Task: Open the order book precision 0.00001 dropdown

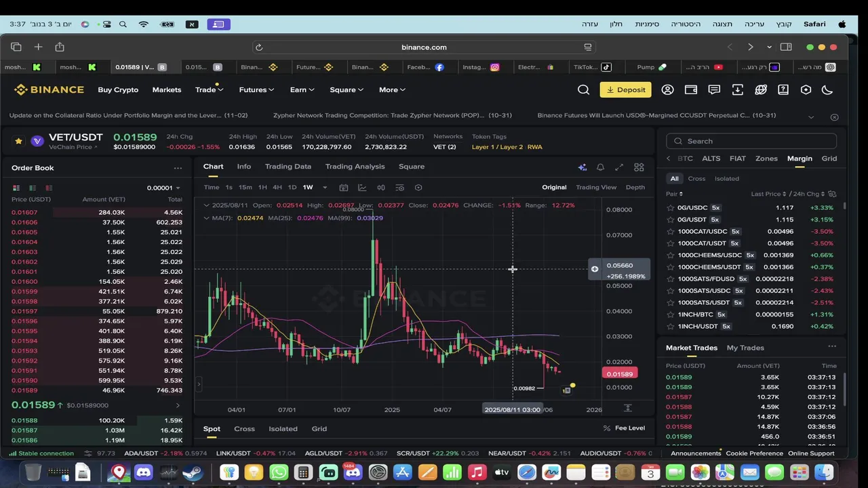Action: (x=163, y=188)
